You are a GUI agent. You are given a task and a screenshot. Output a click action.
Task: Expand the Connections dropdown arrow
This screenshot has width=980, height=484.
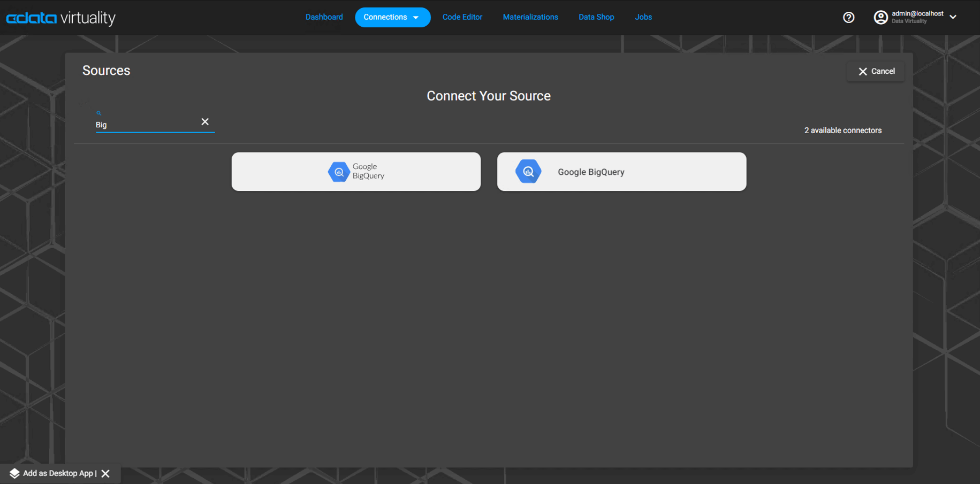416,18
